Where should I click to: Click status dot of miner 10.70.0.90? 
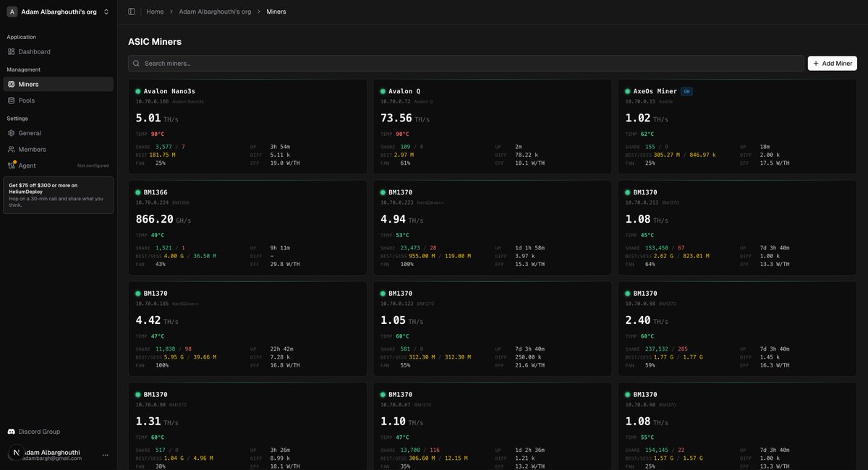(138, 395)
